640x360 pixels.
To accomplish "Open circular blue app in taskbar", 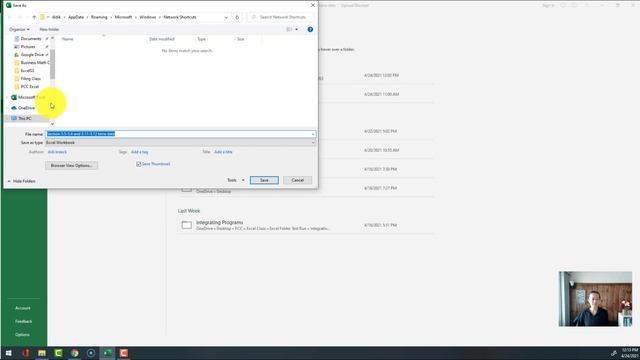I will pos(91,353).
